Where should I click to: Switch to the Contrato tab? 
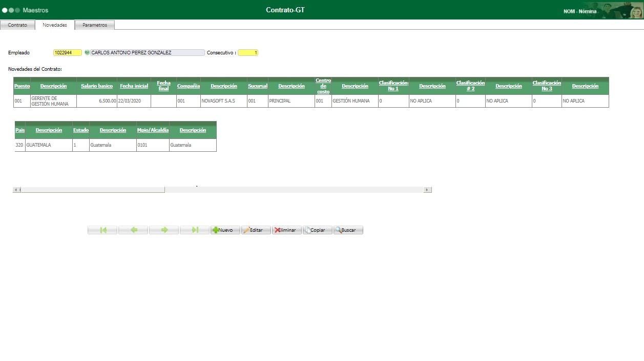[17, 25]
